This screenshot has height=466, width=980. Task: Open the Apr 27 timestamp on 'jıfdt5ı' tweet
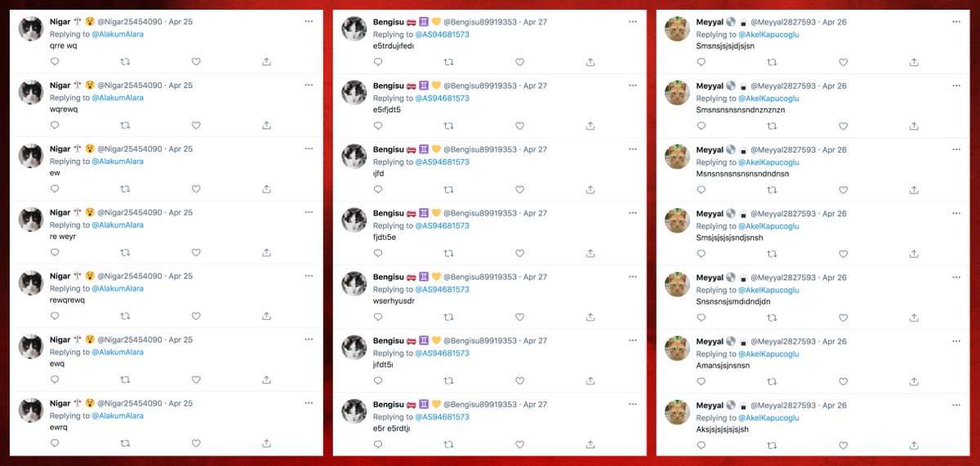point(535,341)
